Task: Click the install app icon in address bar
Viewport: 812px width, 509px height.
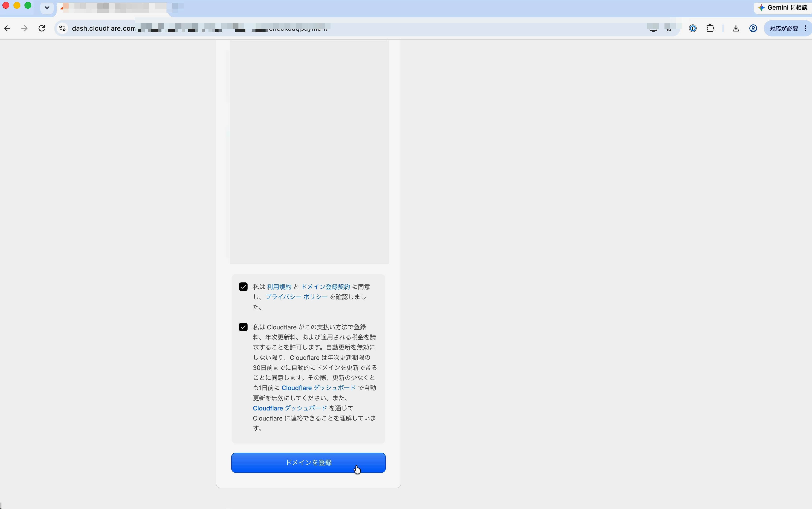Action: tap(653, 29)
